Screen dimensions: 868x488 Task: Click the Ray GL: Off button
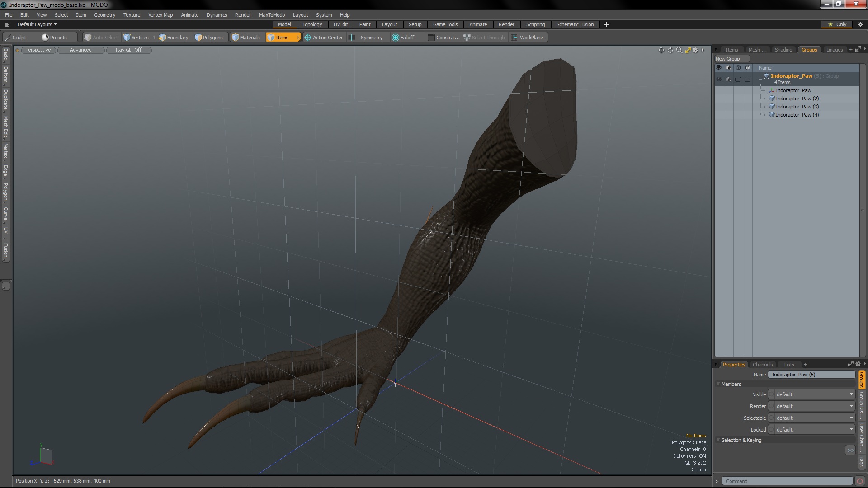[x=128, y=50]
